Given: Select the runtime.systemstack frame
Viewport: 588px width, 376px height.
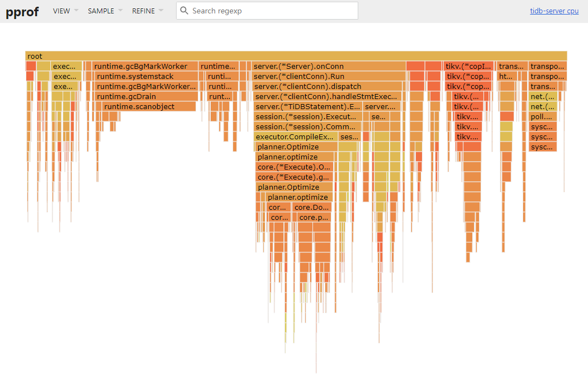Looking at the screenshot, I should click(146, 76).
